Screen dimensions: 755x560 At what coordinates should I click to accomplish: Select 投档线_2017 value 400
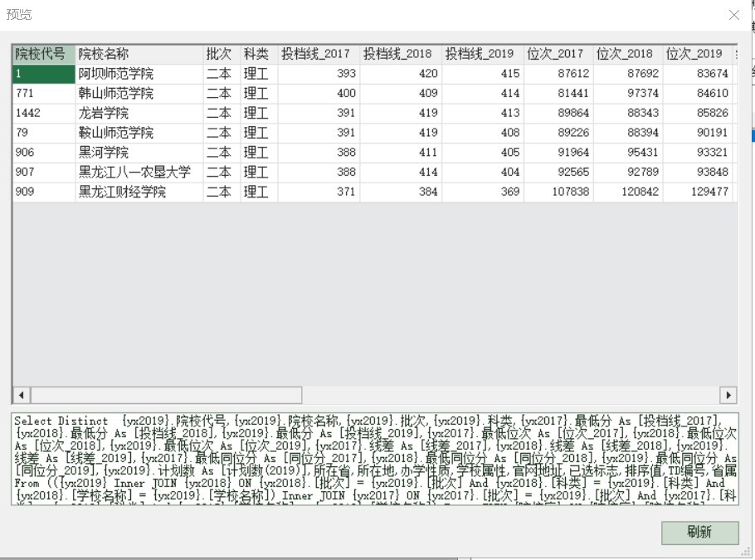pyautogui.click(x=319, y=94)
